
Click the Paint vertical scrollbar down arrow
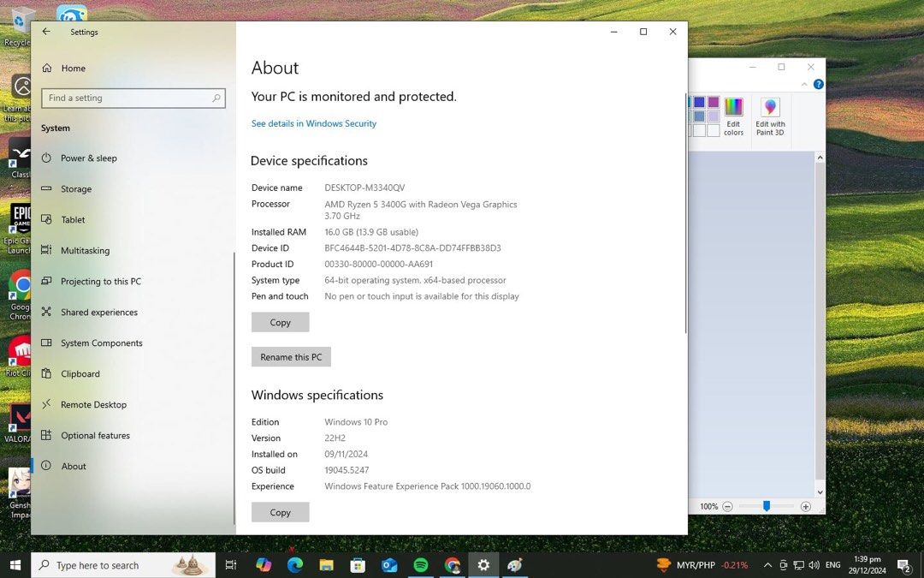pyautogui.click(x=820, y=492)
